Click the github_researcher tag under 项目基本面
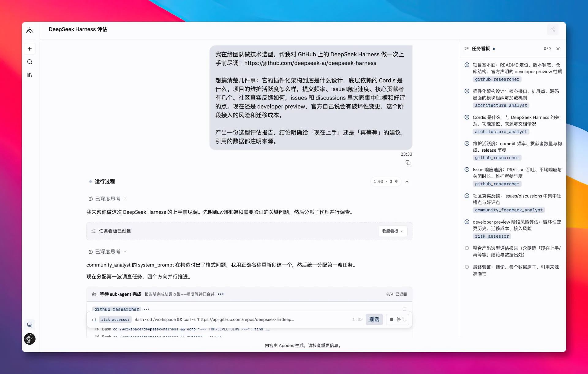Screen dimensions: 588x374 [x=497, y=79]
